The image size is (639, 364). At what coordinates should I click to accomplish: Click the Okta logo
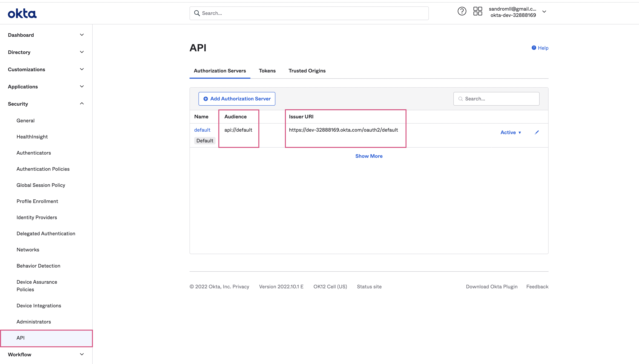coord(22,13)
